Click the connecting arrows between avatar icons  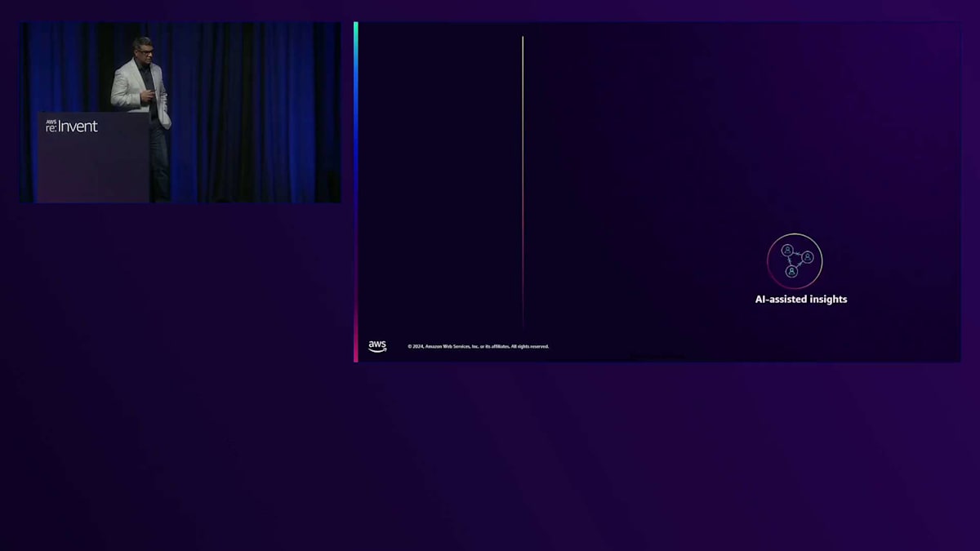[796, 259]
